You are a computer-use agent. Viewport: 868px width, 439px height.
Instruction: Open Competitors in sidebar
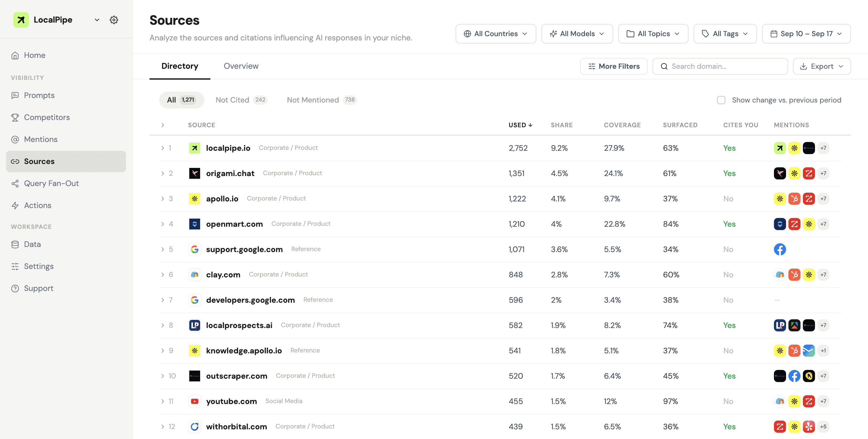[x=66, y=117]
